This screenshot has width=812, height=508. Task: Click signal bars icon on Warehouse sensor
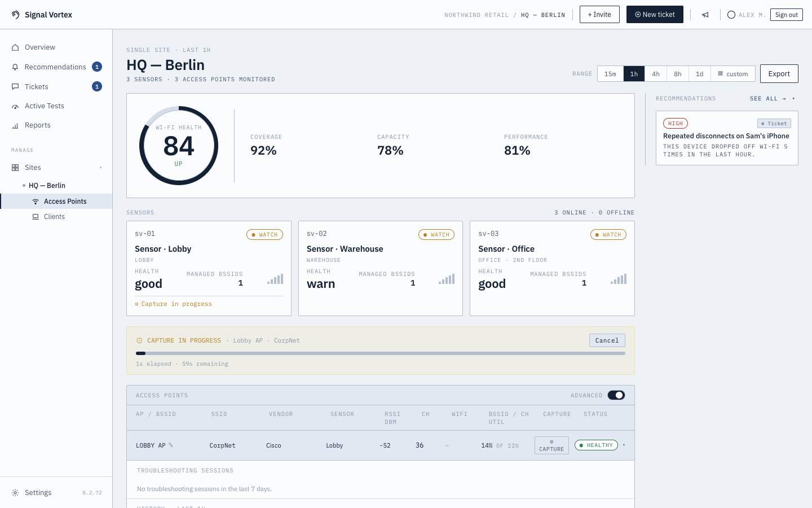tap(447, 279)
